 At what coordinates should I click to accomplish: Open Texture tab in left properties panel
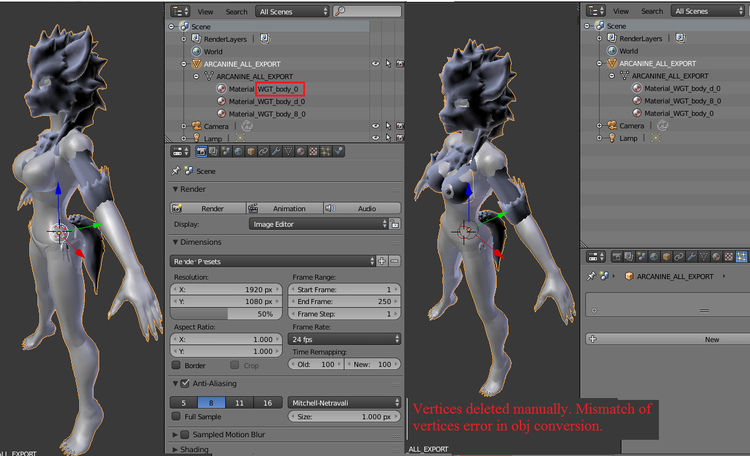[313, 151]
